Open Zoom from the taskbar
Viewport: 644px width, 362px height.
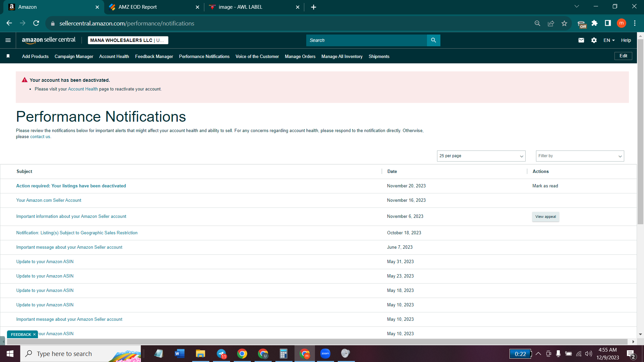point(325,354)
